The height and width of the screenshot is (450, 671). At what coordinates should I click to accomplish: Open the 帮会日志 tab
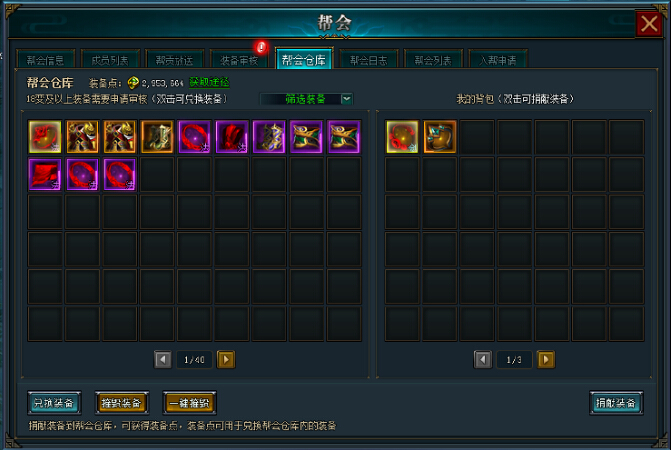[369, 59]
